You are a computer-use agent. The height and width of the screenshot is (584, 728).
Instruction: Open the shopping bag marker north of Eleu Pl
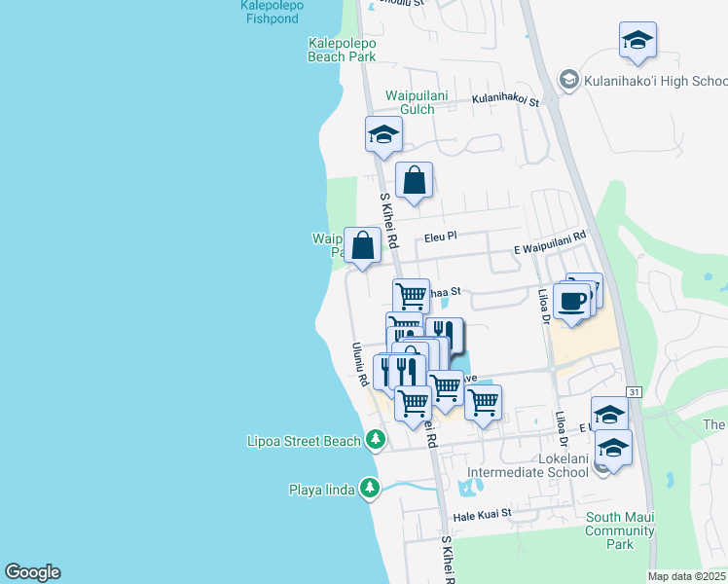pos(415,180)
